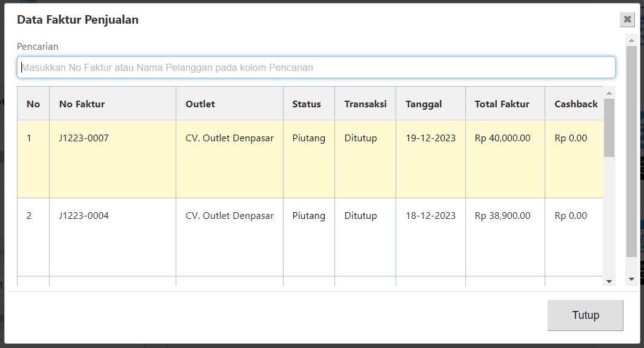Click the 19-12-2023 date cell
The height and width of the screenshot is (348, 644).
[430, 138]
